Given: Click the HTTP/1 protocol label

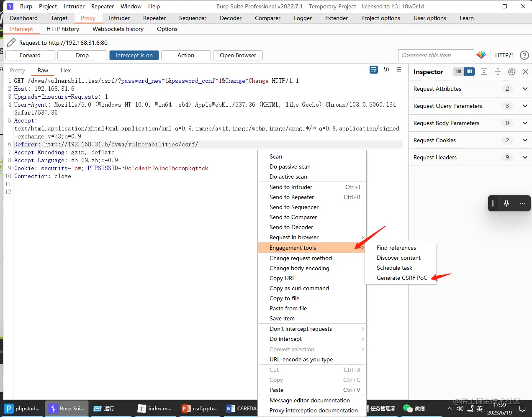Looking at the screenshot, I should 504,55.
